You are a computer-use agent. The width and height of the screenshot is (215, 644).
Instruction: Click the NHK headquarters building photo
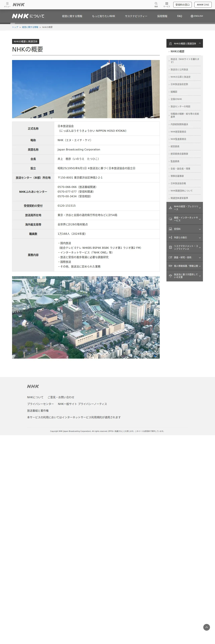tap(86, 89)
